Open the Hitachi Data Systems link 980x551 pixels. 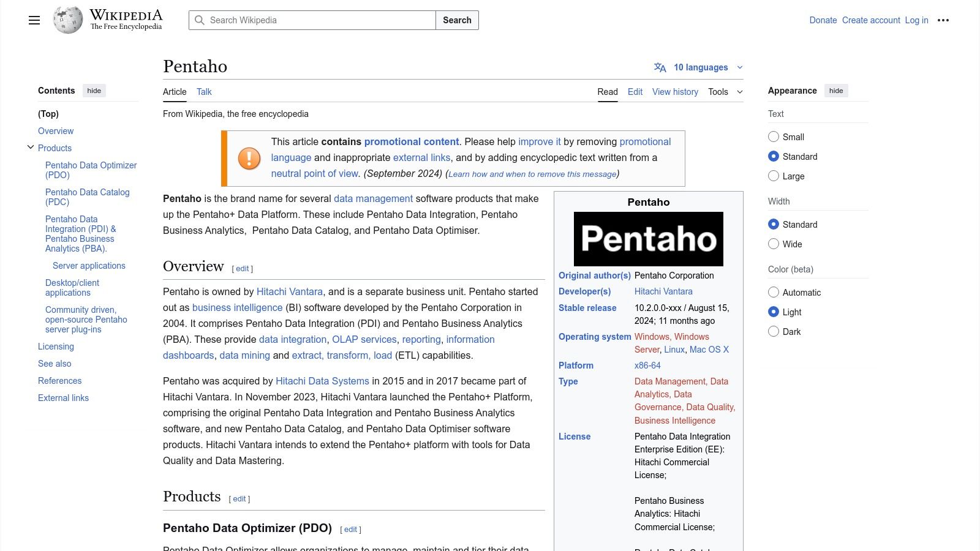(x=322, y=381)
